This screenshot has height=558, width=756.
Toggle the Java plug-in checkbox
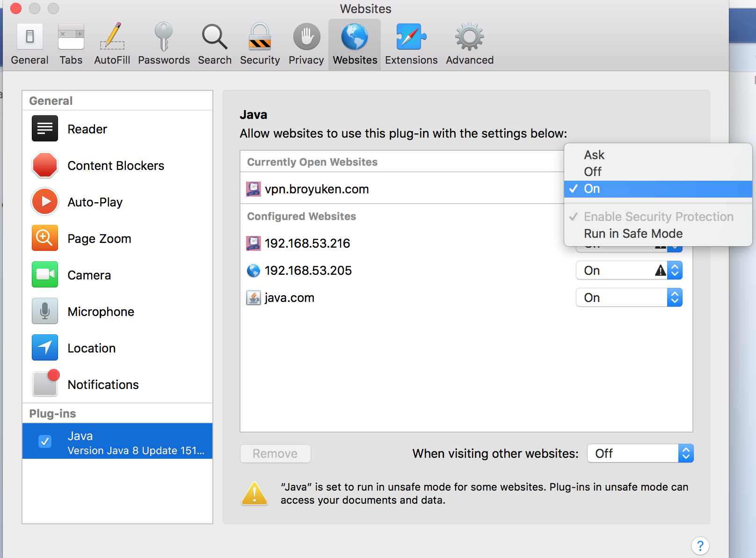click(45, 441)
